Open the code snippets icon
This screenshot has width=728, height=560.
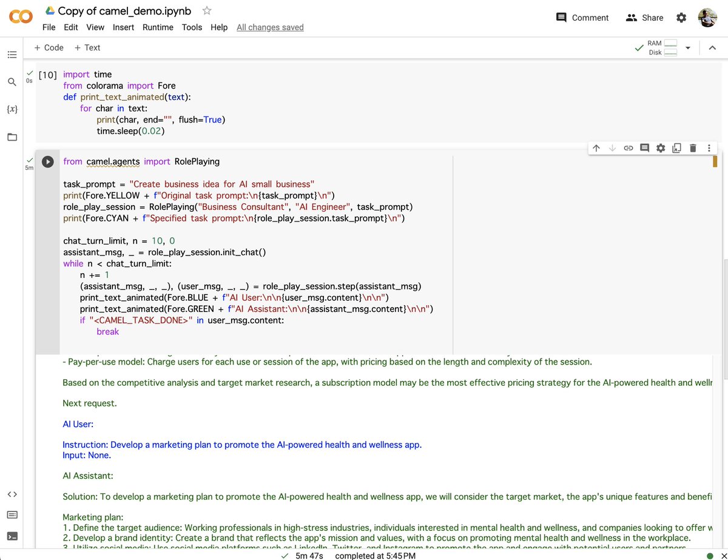click(12, 494)
